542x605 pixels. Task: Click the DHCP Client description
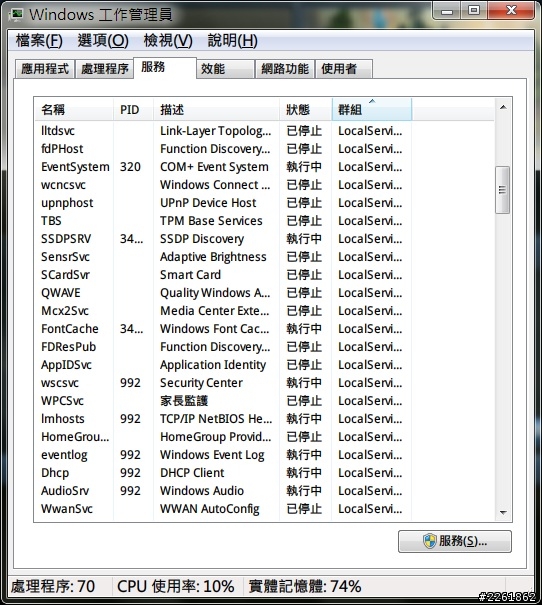[192, 473]
